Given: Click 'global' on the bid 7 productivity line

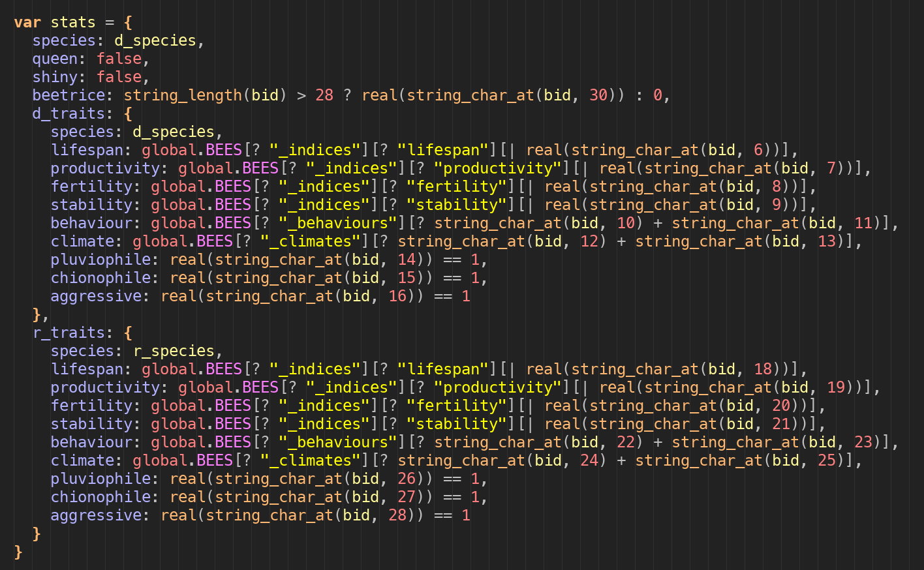Looking at the screenshot, I should 206,168.
